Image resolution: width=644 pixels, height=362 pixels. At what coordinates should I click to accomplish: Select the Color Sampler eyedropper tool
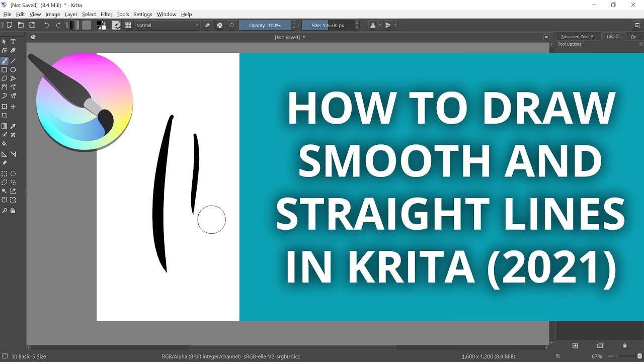point(13,126)
